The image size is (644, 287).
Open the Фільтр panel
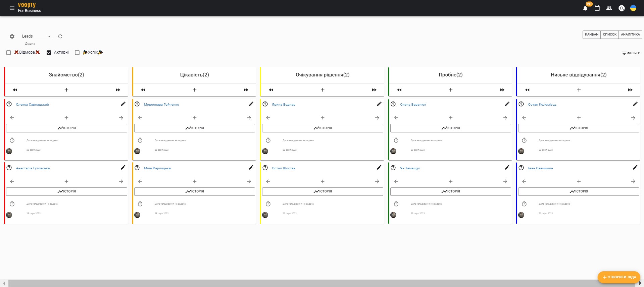tap(631, 53)
